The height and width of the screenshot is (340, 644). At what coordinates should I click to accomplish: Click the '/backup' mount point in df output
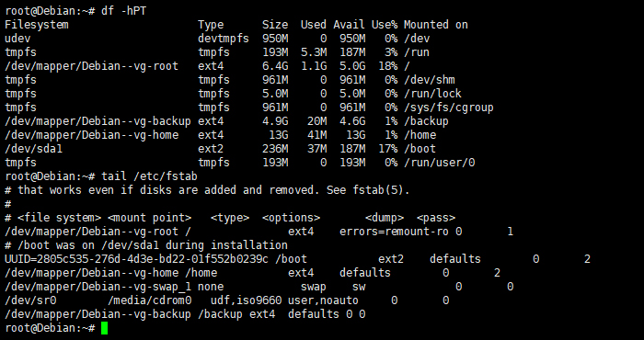426,121
